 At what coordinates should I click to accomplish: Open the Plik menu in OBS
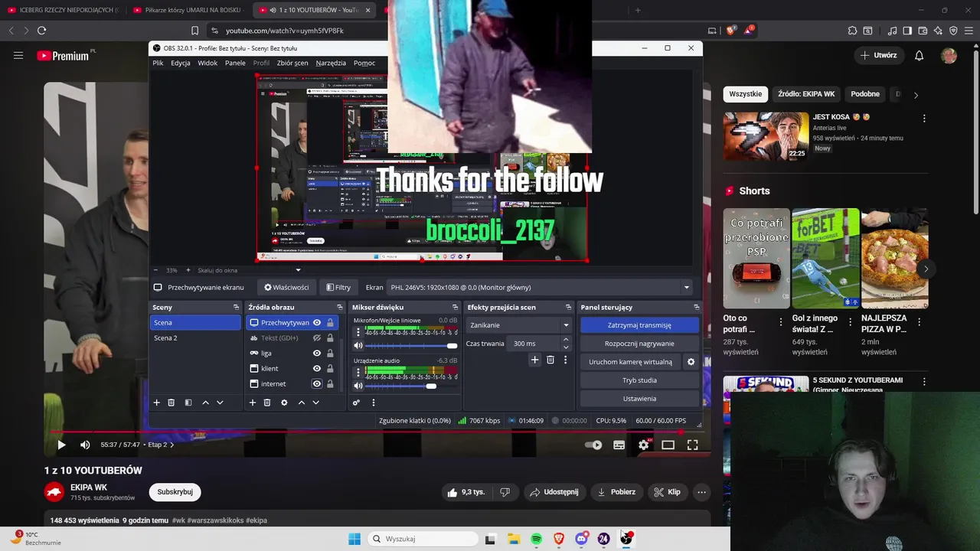(x=158, y=63)
